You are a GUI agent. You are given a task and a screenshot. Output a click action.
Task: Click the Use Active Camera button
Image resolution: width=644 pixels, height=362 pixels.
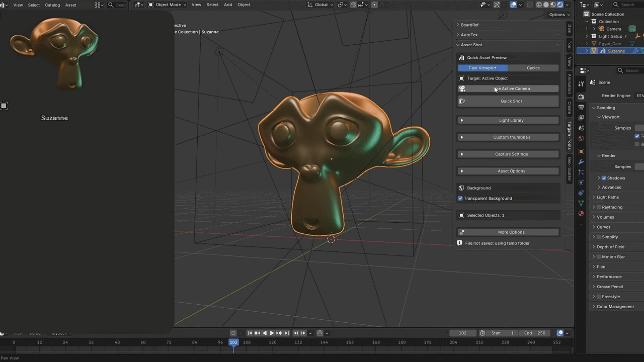pos(508,88)
